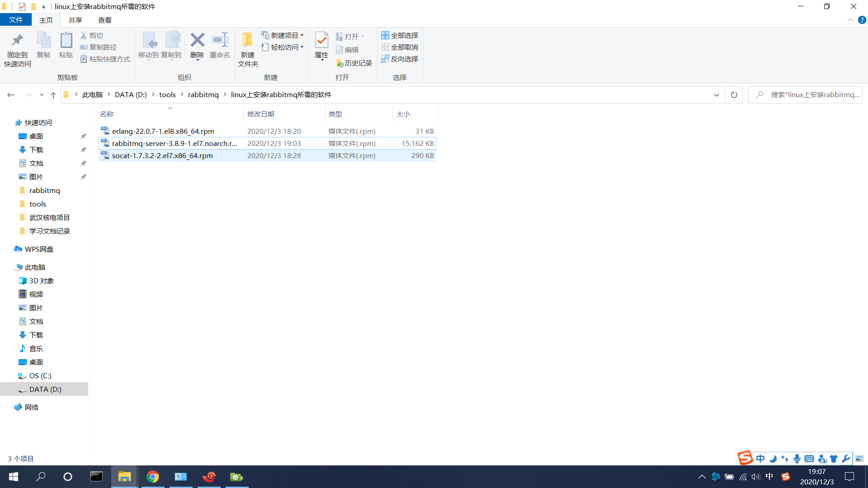Viewport: 868px width, 488px height.
Task: Click the refresh button beside address bar
Action: 734,95
